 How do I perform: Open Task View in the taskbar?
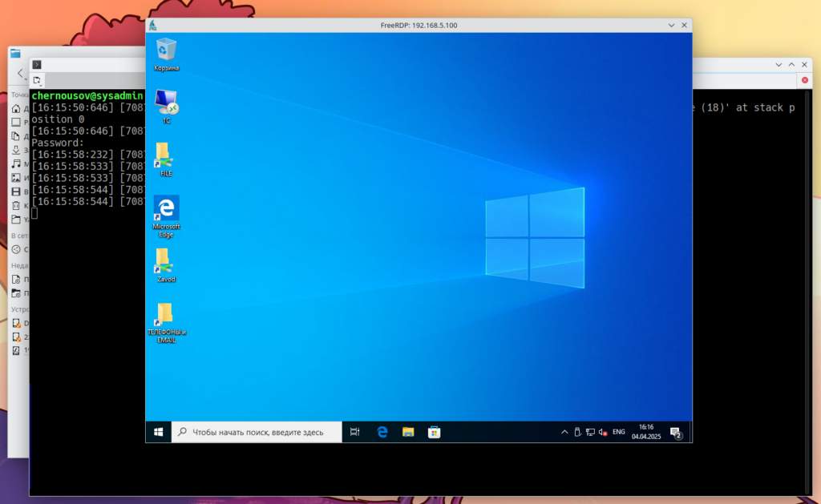pyautogui.click(x=355, y=432)
